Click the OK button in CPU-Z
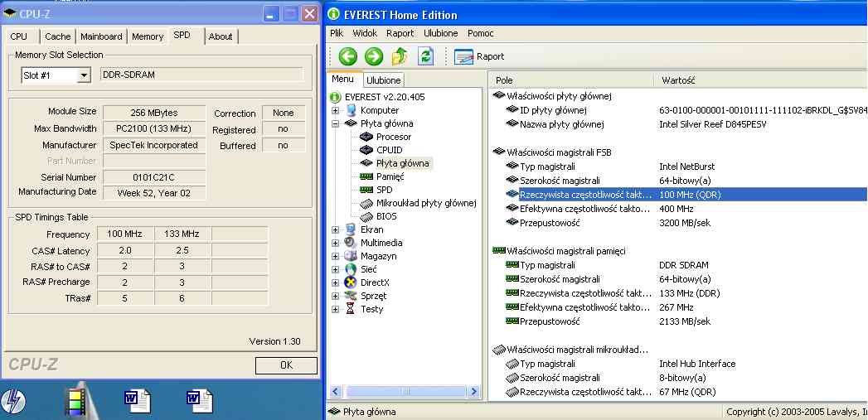Image resolution: width=868 pixels, height=420 pixels. pyautogui.click(x=286, y=365)
